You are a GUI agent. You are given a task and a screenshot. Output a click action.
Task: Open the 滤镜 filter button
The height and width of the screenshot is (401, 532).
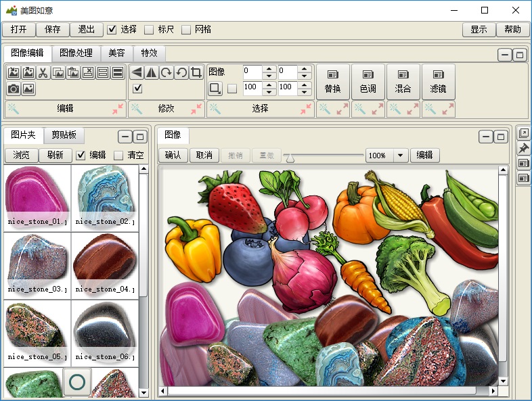point(439,82)
